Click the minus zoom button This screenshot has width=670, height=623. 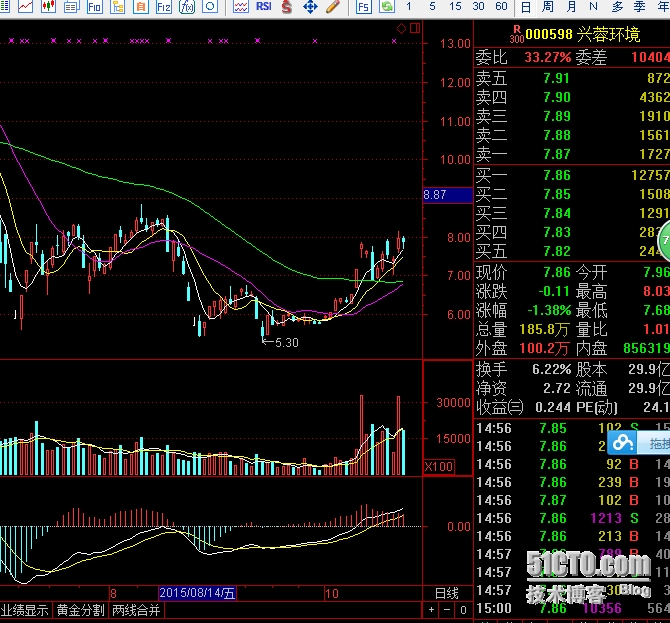coord(447,610)
